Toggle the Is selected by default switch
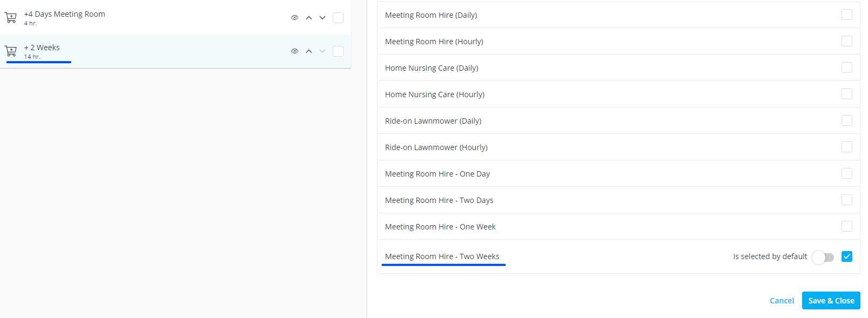The height and width of the screenshot is (318, 868). click(x=823, y=257)
